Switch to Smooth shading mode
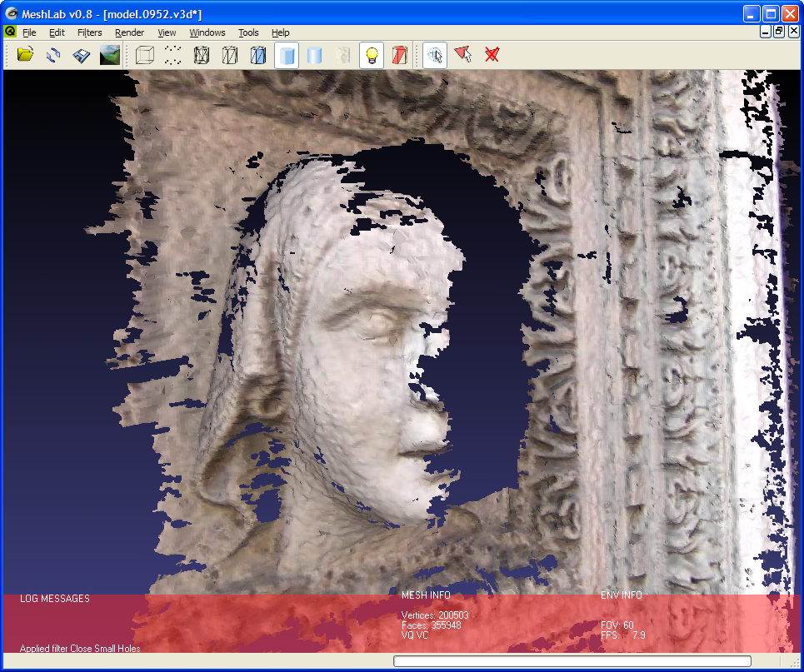The width and height of the screenshot is (804, 672). click(314, 56)
